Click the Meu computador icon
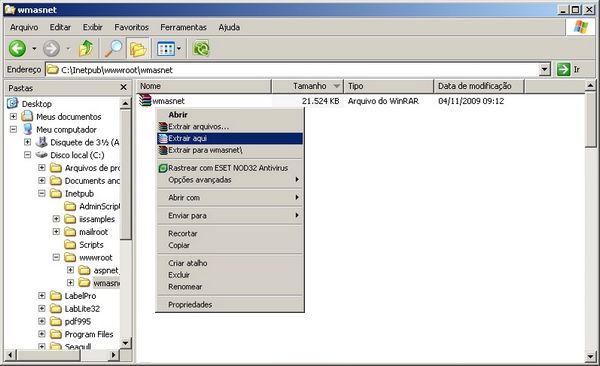 tap(28, 129)
